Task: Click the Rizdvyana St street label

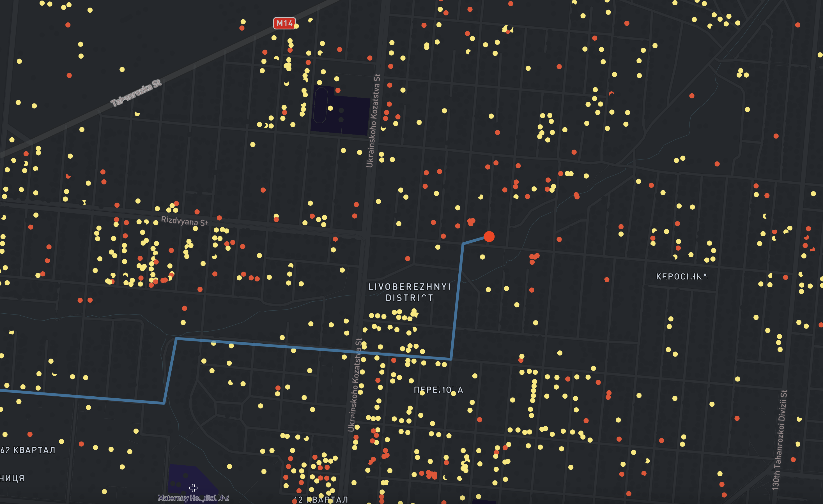Action: point(184,221)
